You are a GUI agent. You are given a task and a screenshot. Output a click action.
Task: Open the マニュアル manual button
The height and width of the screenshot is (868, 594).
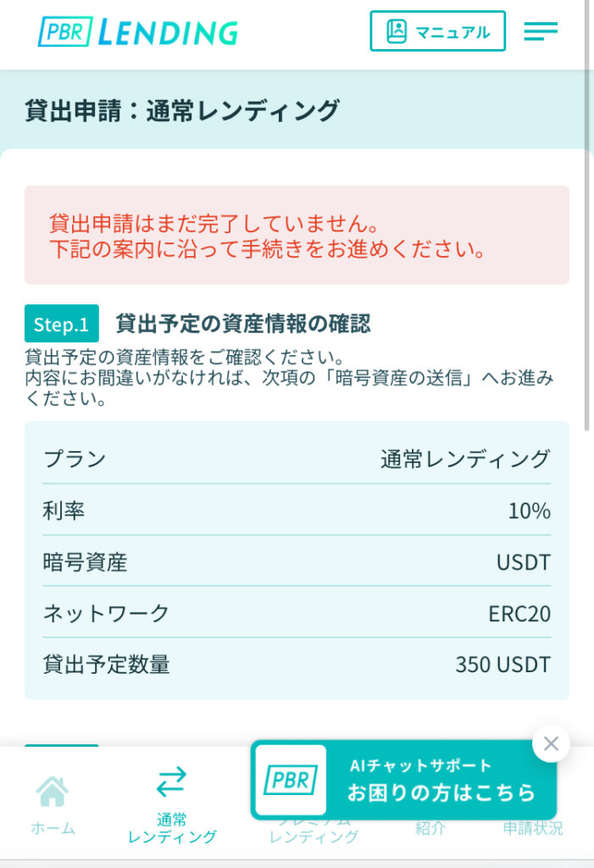click(437, 32)
